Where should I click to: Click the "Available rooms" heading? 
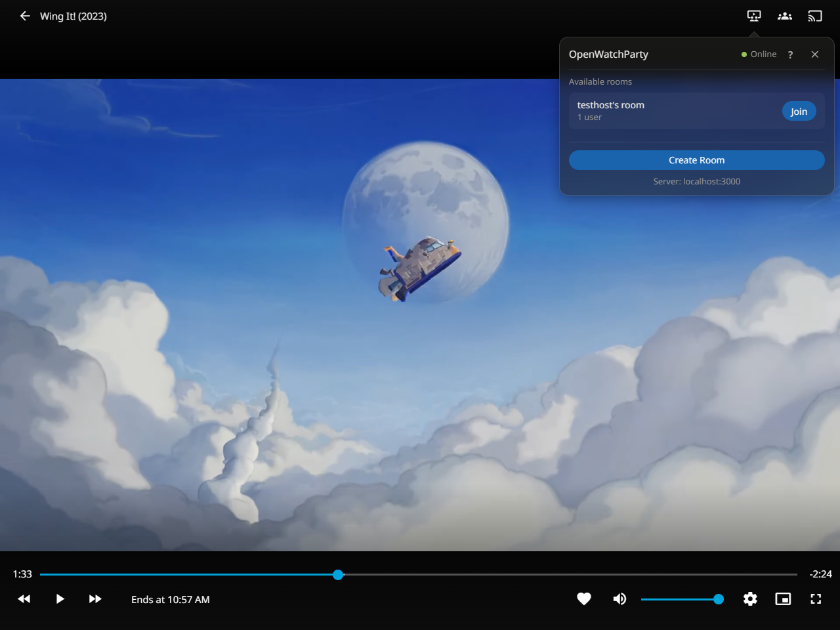click(600, 82)
